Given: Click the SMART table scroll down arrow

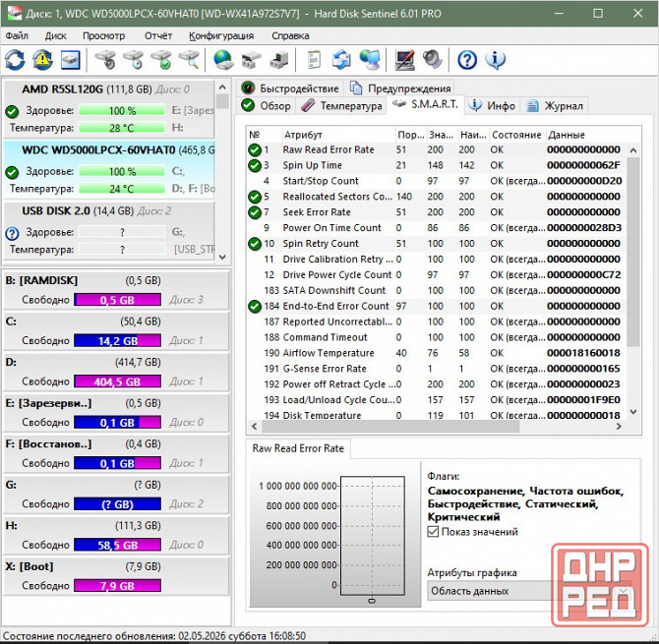Looking at the screenshot, I should pos(633,412).
